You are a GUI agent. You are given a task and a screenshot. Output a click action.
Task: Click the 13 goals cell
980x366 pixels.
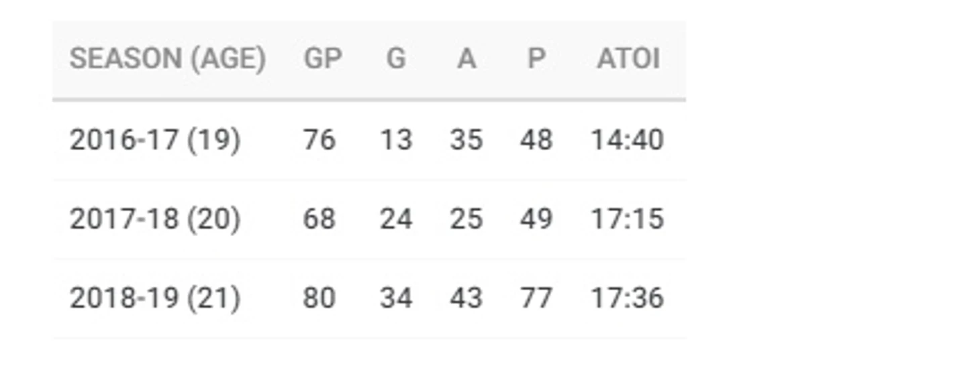click(x=396, y=140)
